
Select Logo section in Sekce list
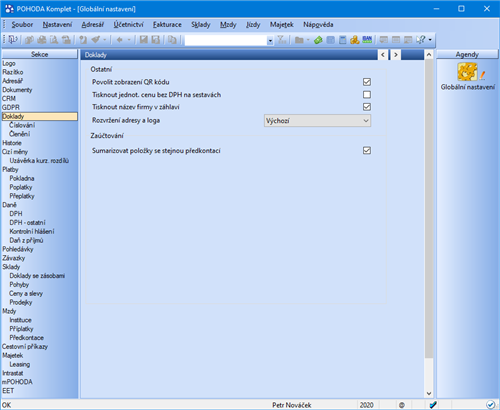point(9,63)
